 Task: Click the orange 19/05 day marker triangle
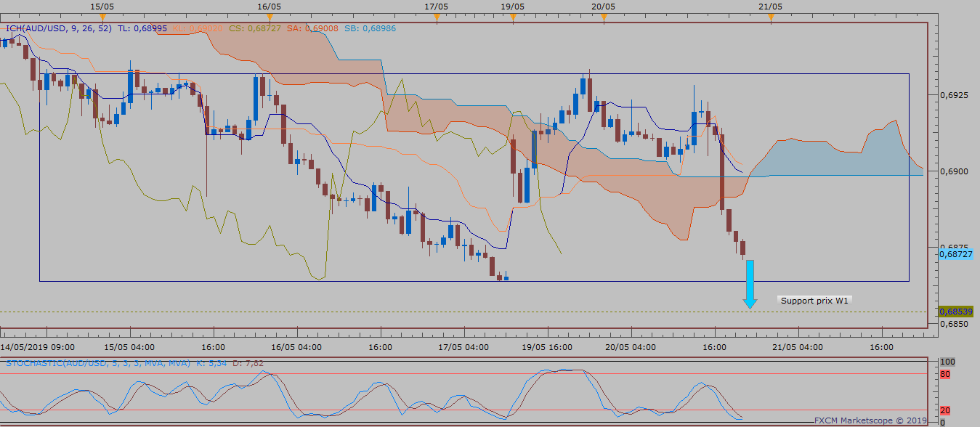[x=513, y=17]
